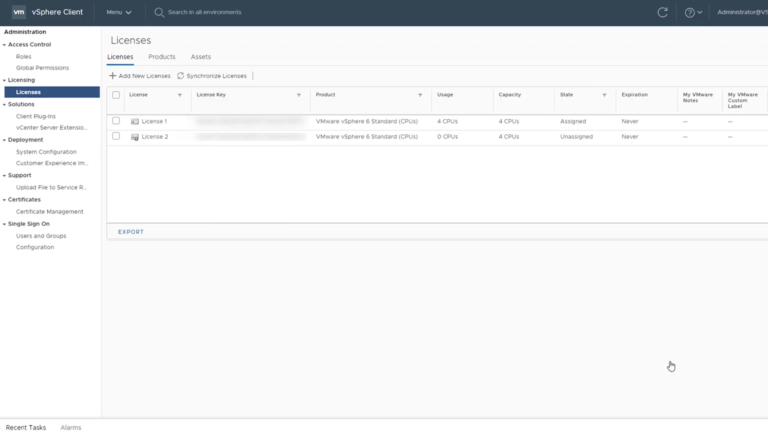Open the help question mark icon
768x432 pixels.
point(689,13)
